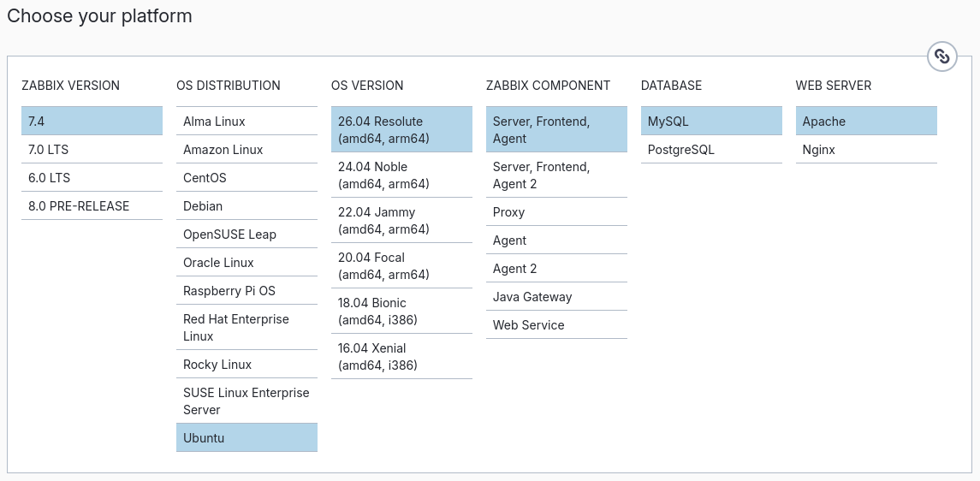
Task: Select Zabbix version 7.4
Action: (92, 122)
